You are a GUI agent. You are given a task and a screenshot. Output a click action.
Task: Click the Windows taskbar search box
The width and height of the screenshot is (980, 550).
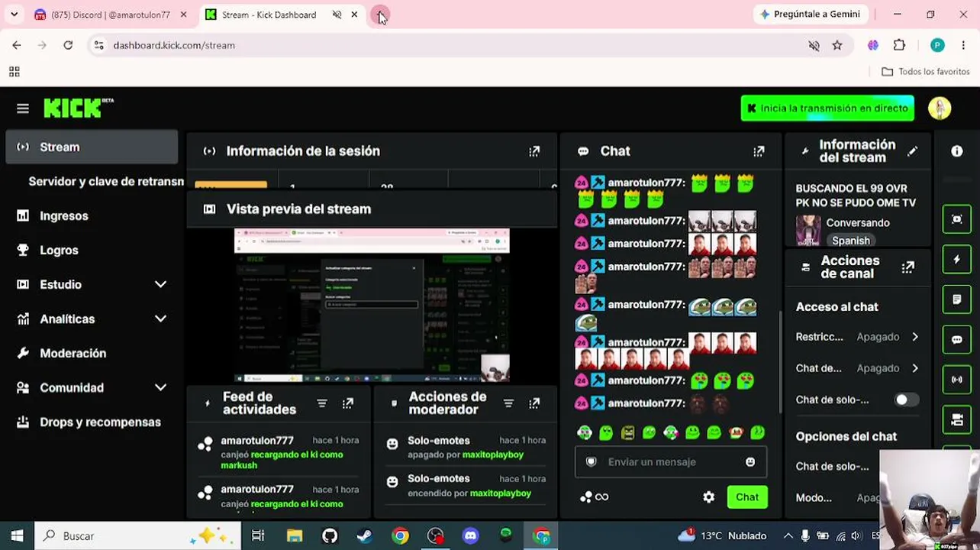137,536
